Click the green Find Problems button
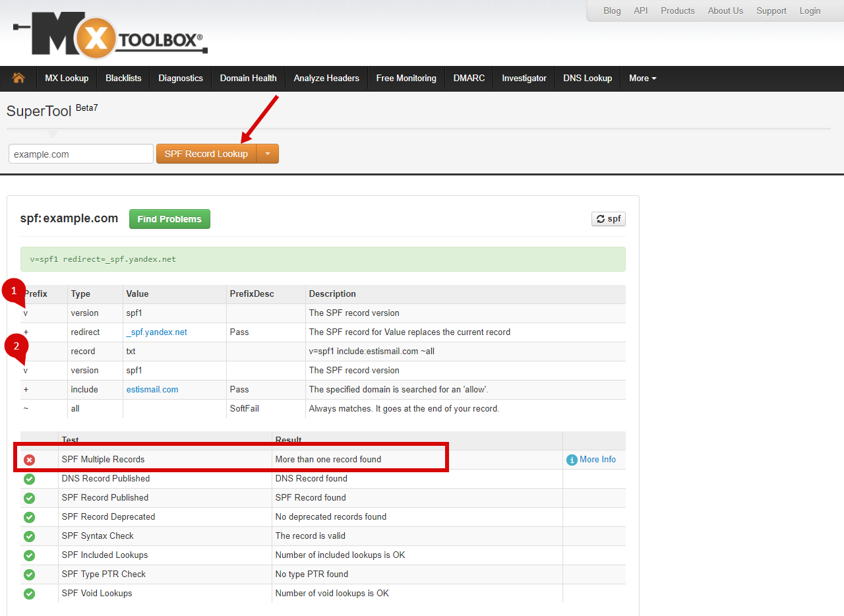 [x=169, y=219]
